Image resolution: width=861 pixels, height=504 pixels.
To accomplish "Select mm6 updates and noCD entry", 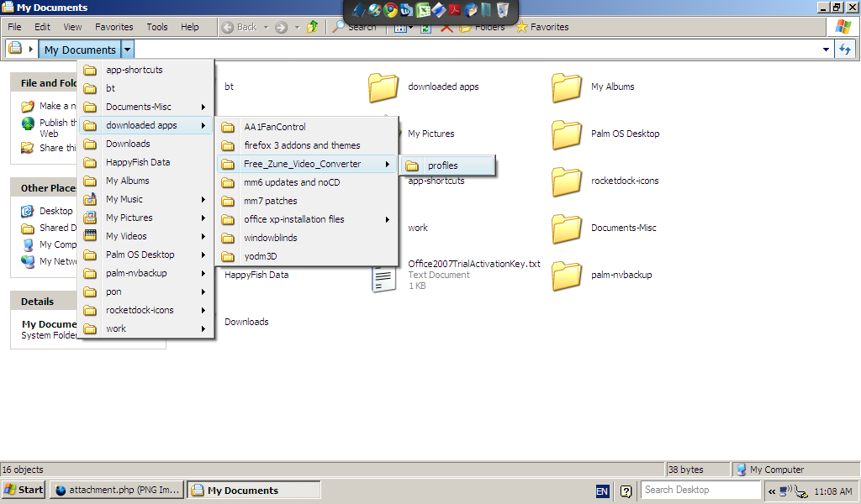I will [x=306, y=182].
